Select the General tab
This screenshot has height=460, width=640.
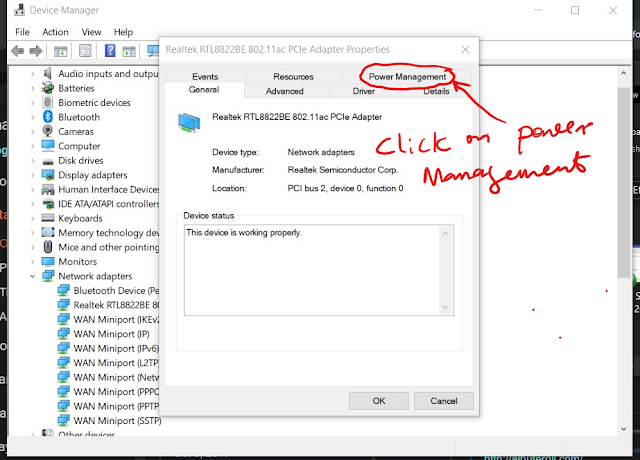pyautogui.click(x=204, y=90)
